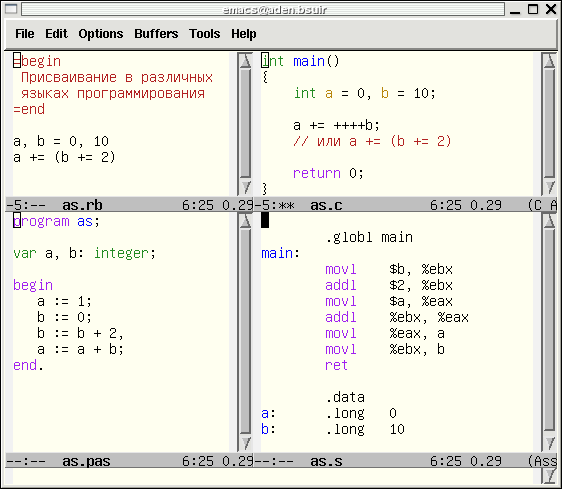
Task: Click the 'a := 1;' line in as.pas
Action: 65,301
